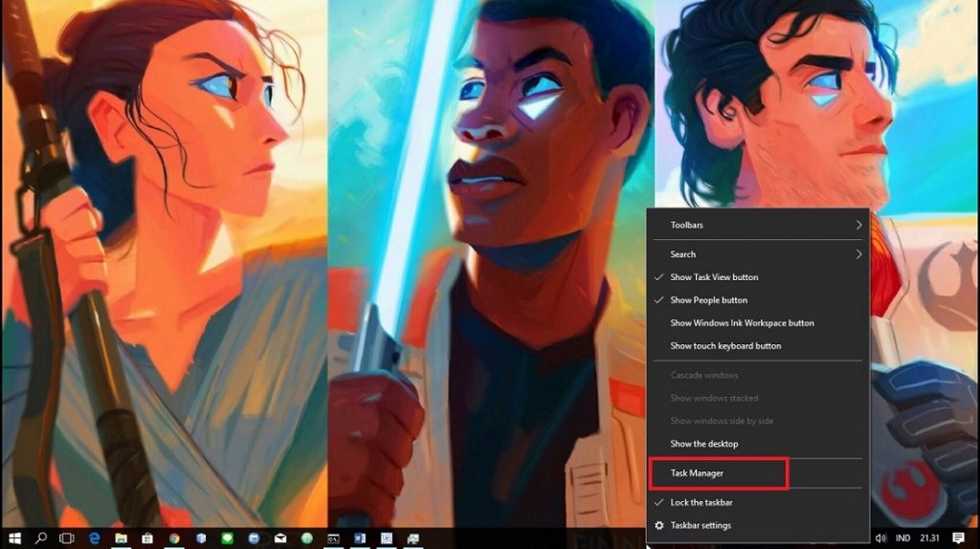The height and width of the screenshot is (549, 980).
Task: Click the volume speaker icon in tray
Action: [880, 538]
